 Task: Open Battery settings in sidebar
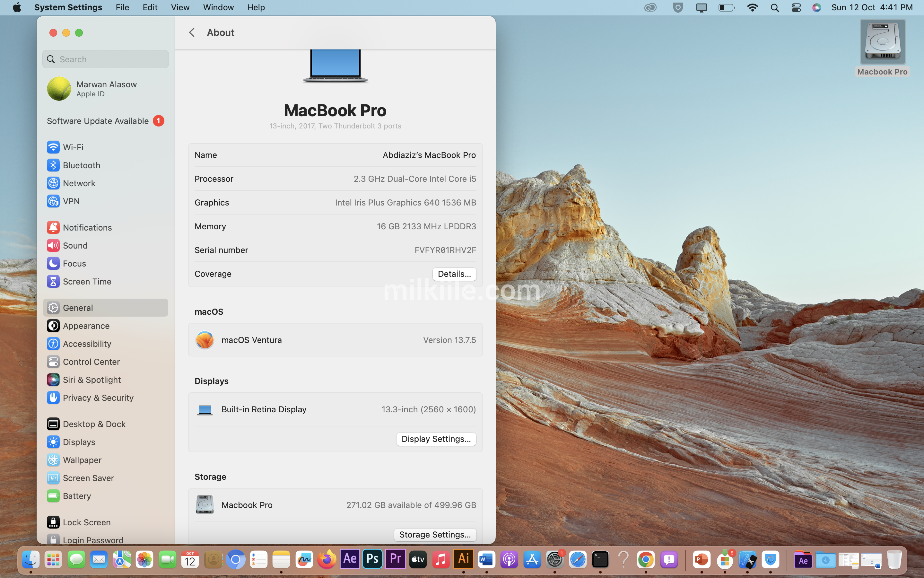click(76, 496)
